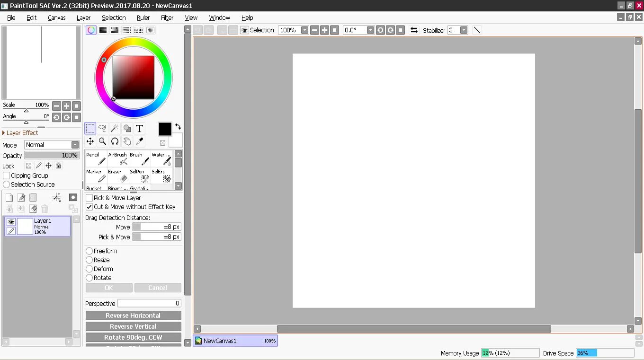
Task: Pick a shade in color square
Action: point(134,77)
